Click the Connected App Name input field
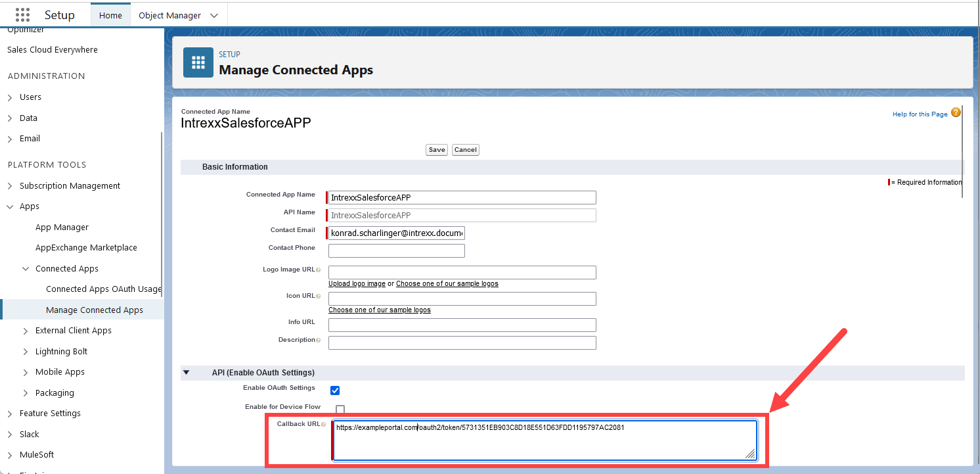Screen dimensions: 980x474 click(462, 197)
